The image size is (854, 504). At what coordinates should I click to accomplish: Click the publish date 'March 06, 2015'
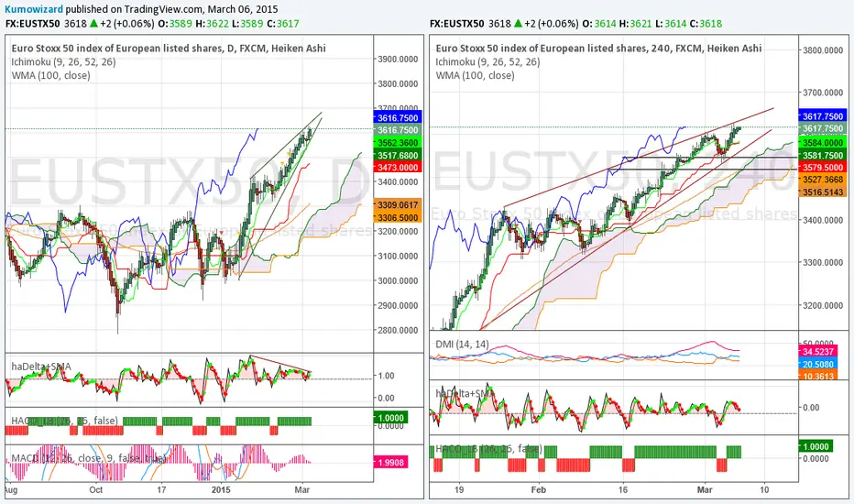tap(243, 9)
